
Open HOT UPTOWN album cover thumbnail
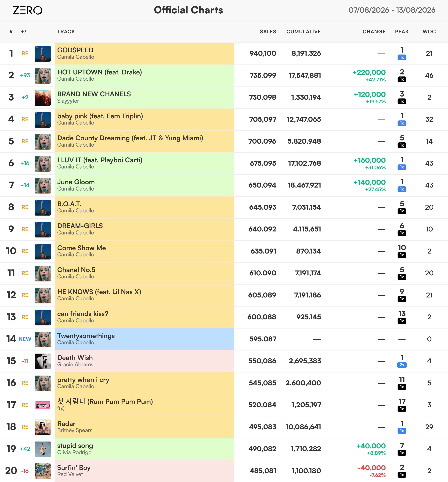tap(43, 76)
